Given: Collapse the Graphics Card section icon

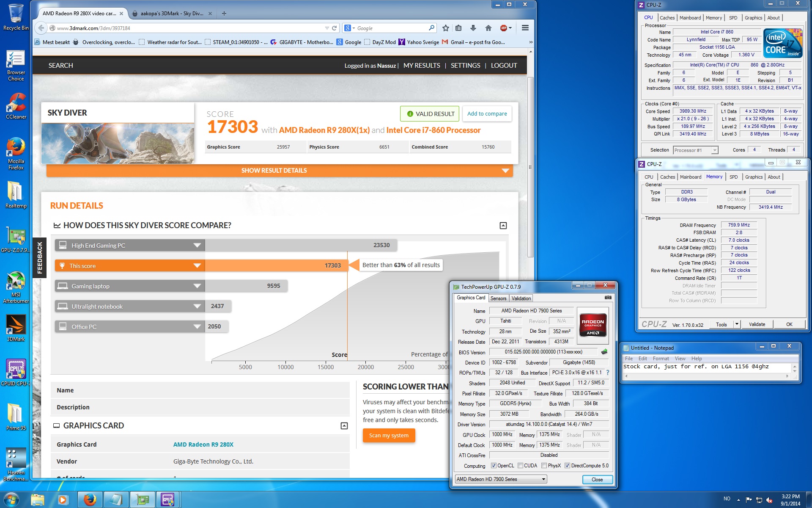Looking at the screenshot, I should (x=344, y=426).
